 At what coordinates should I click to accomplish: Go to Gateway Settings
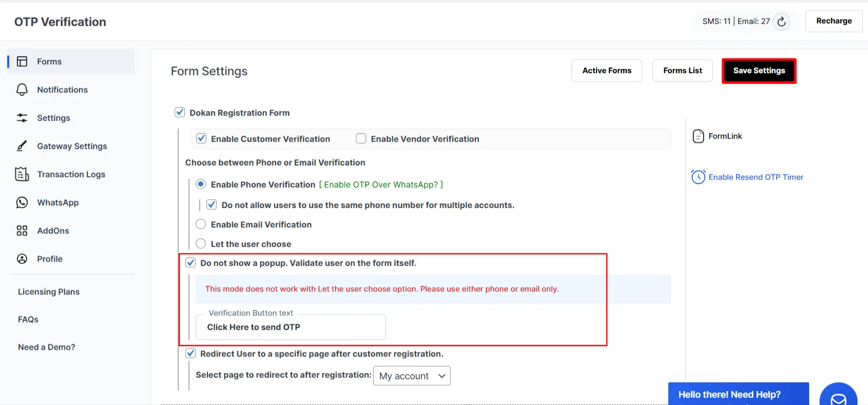pyautogui.click(x=71, y=146)
